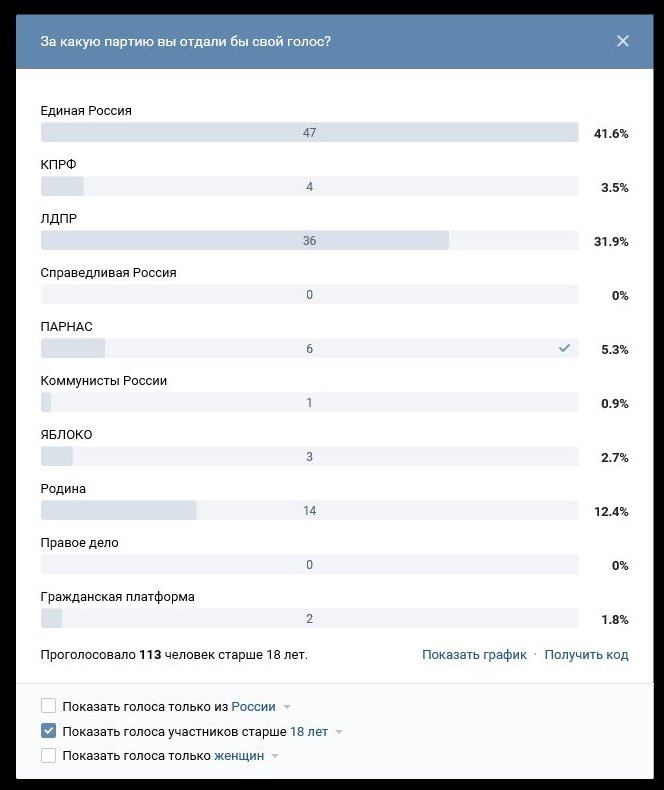Viewport: 664px width, 790px height.
Task: Select the ЛДПР result bar
Action: [309, 240]
